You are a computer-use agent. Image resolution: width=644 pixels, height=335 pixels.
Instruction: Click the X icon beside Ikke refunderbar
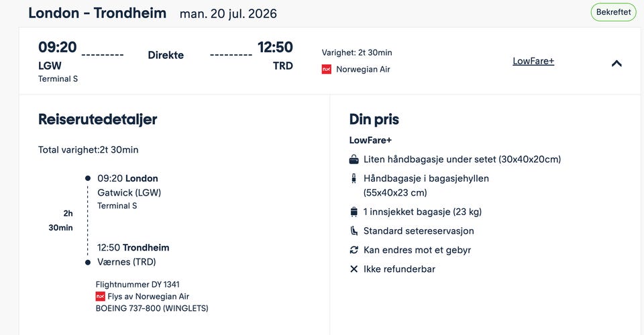tap(354, 269)
